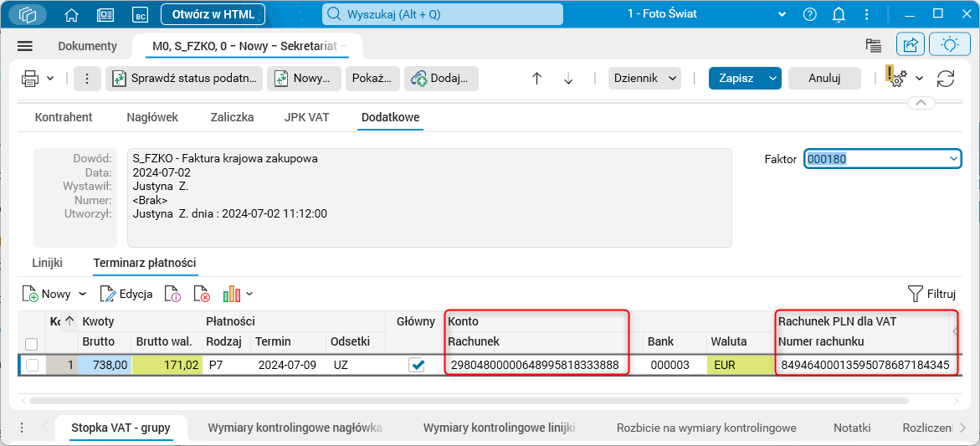Click the application logo icon

(28, 13)
